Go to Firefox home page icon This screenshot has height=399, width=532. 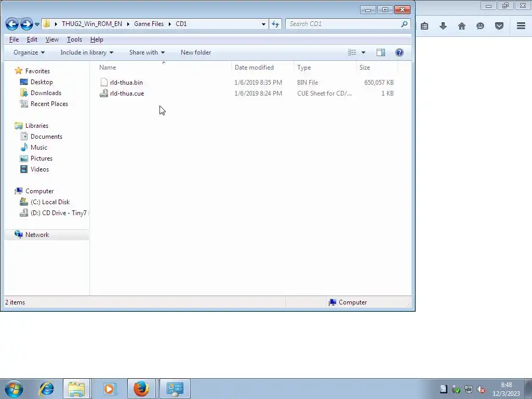click(462, 26)
